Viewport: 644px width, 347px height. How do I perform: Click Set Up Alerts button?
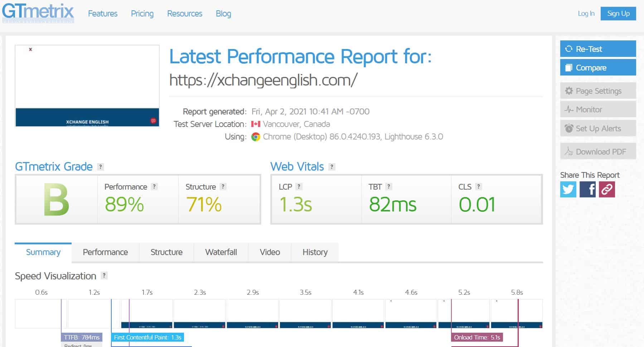click(598, 128)
